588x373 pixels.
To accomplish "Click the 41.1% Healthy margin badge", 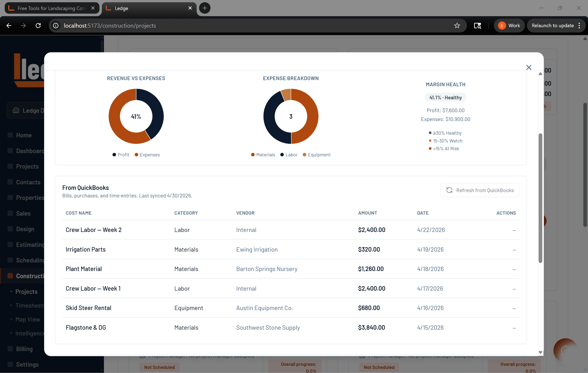I will tap(446, 97).
